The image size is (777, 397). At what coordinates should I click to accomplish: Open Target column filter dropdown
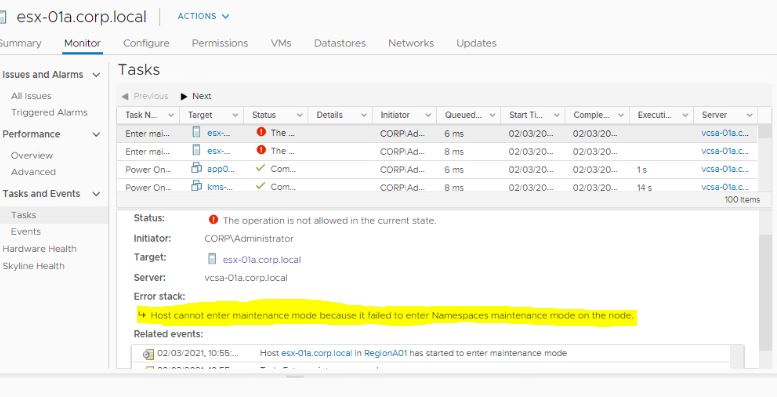tap(235, 115)
